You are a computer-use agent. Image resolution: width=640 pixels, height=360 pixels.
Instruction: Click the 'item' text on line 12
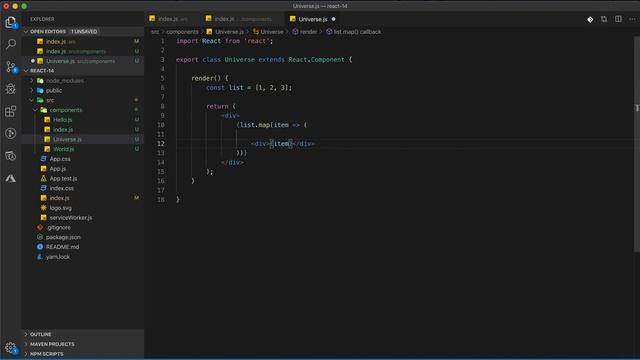pyautogui.click(x=281, y=144)
